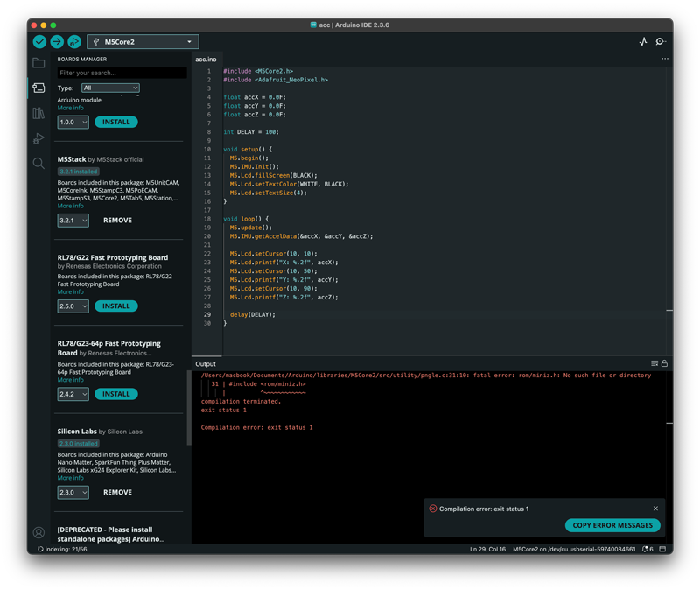The width and height of the screenshot is (700, 590).
Task: Open the Search sidebar icon
Action: click(38, 164)
